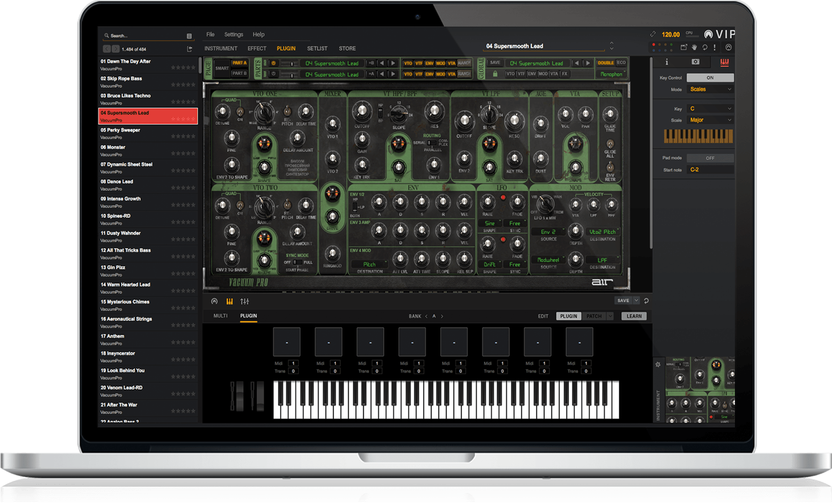
Task: Click the refresh arrow in top toolbar
Action: 705,47
